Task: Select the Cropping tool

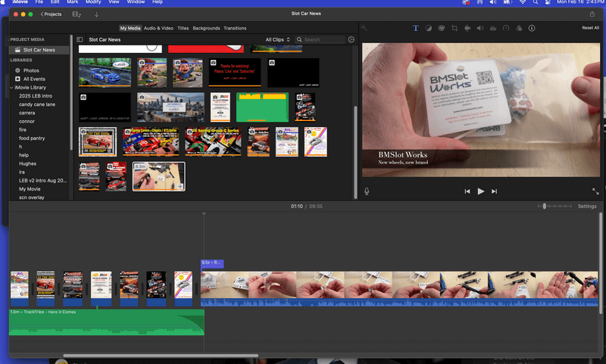Action: coord(454,28)
